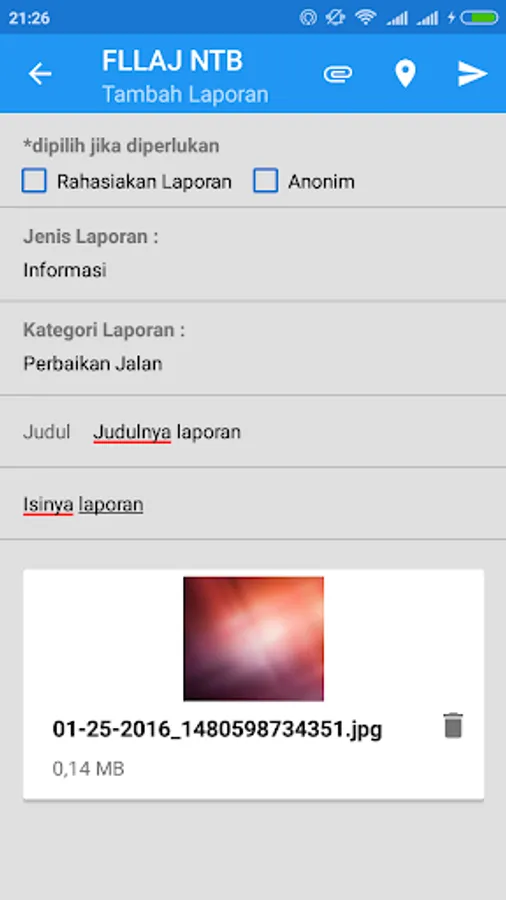Tap the Wi-Fi status bar icon

tap(365, 17)
